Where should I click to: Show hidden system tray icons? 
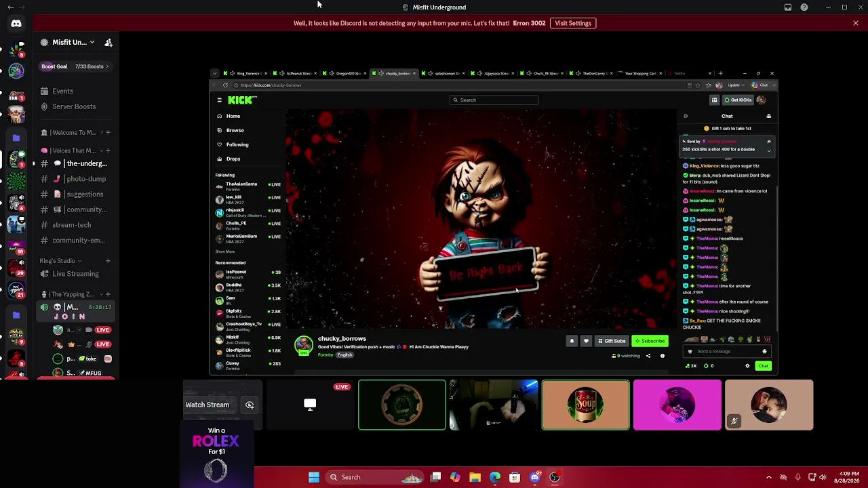tap(768, 477)
